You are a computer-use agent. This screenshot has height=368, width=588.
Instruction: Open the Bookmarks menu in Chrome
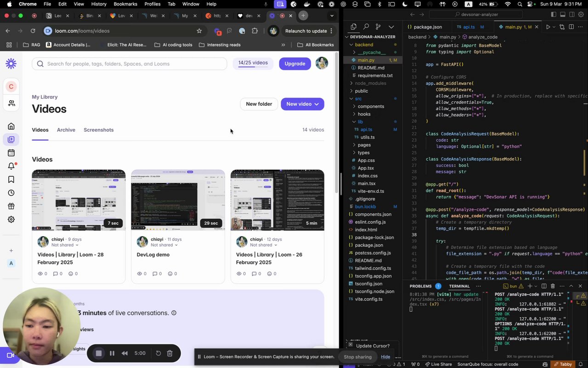click(125, 4)
